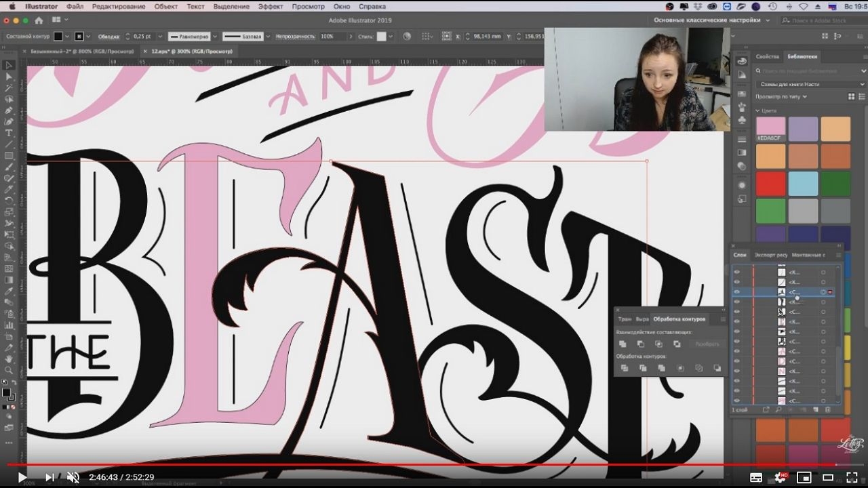Screen dimensions: 868x488
Task: Click the Crop pathfinder icon
Action: (680, 368)
